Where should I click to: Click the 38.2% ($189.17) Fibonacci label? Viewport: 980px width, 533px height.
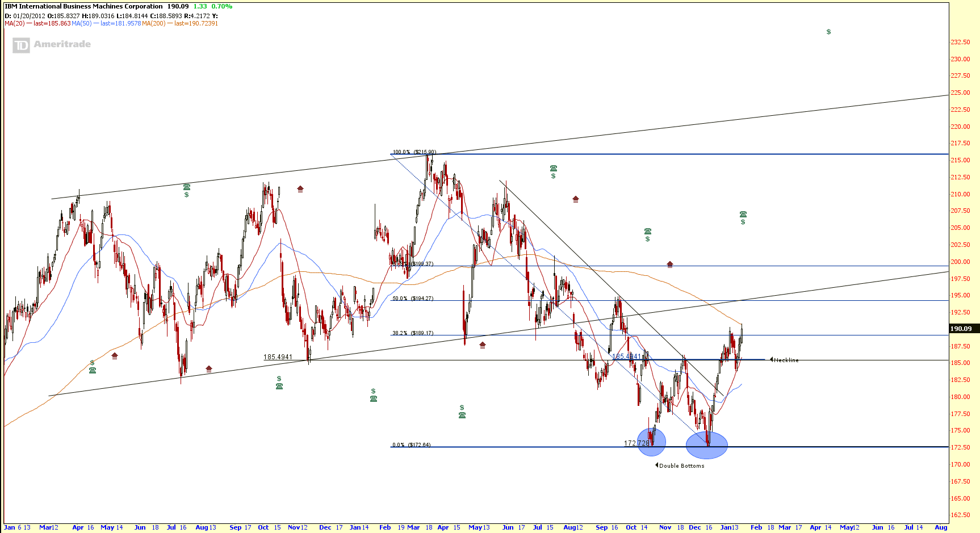[x=413, y=333]
